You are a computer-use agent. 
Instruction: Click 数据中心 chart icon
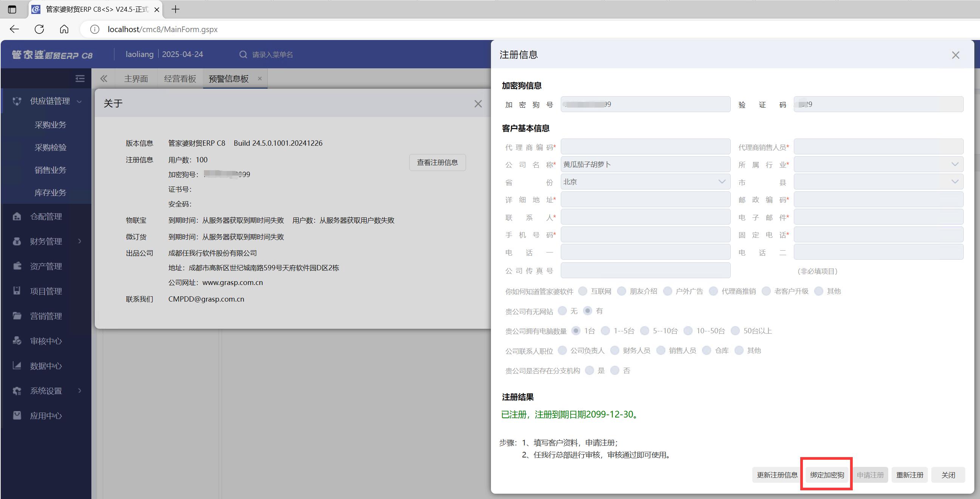pos(17,366)
